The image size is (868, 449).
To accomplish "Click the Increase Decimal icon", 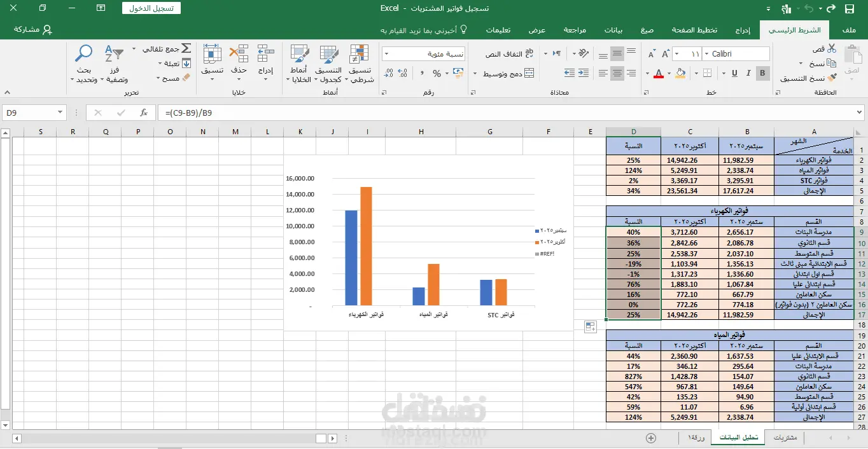I will coord(403,74).
